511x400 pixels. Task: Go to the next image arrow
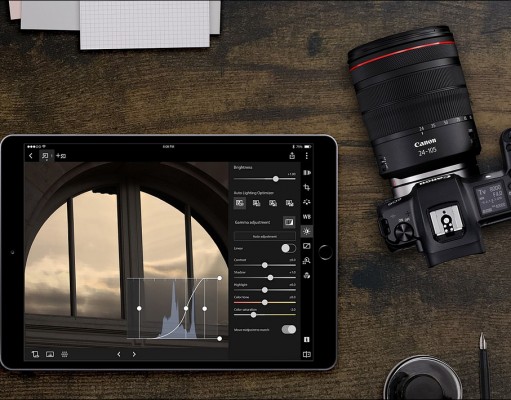(134, 354)
